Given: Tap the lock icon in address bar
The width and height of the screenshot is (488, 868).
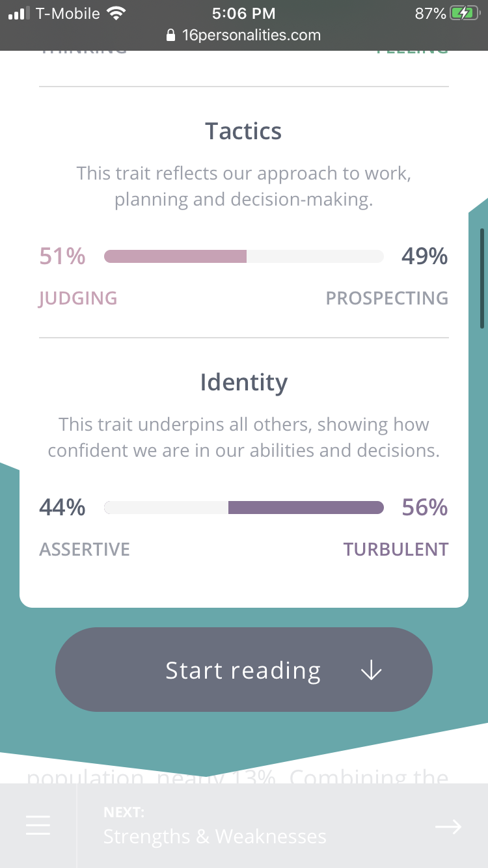Looking at the screenshot, I should [x=172, y=35].
